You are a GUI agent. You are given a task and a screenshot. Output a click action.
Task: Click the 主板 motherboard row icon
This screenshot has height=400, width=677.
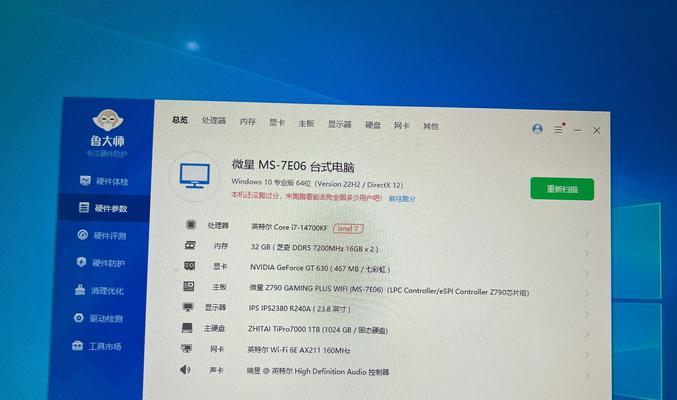[x=189, y=286]
